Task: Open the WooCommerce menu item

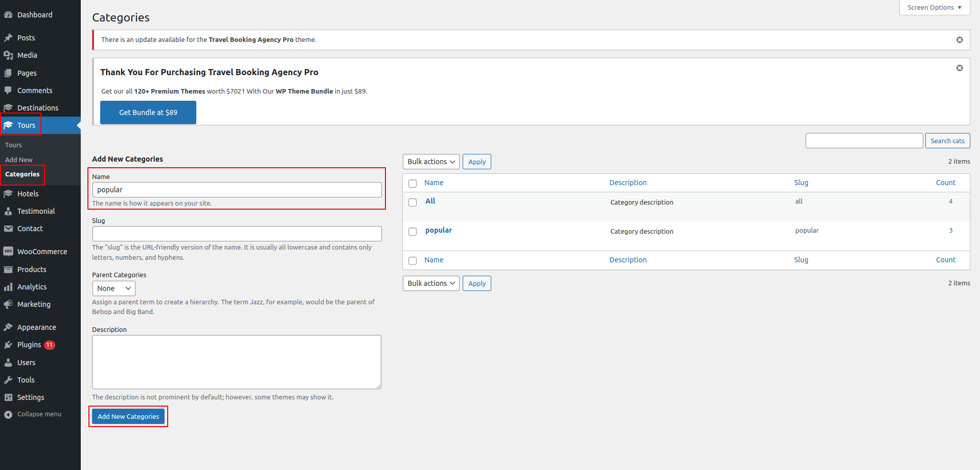Action: coord(40,252)
